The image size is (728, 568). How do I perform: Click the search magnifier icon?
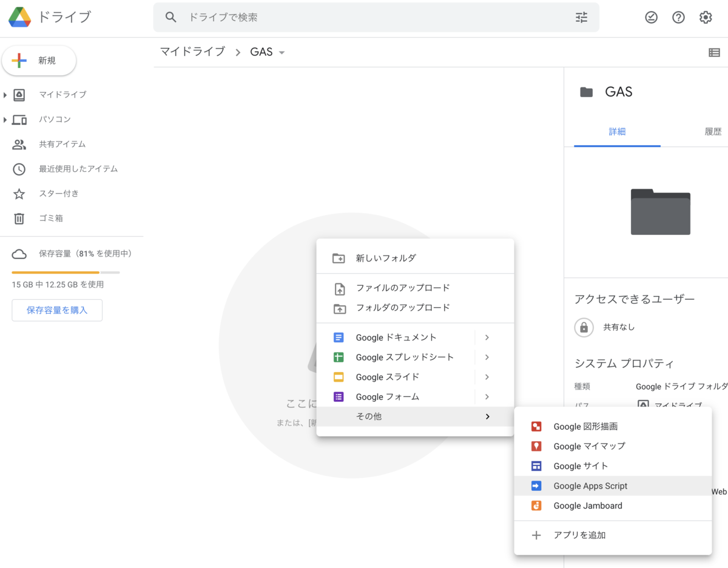tap(171, 18)
